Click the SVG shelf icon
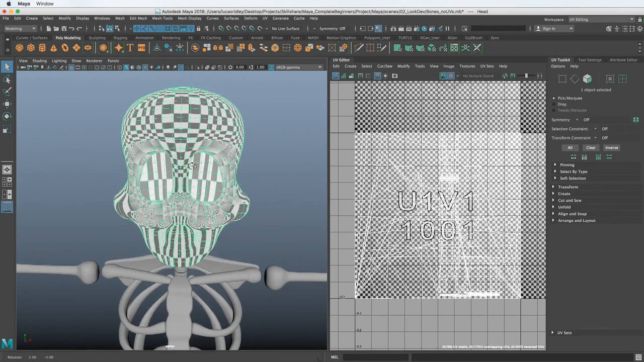 [x=141, y=48]
